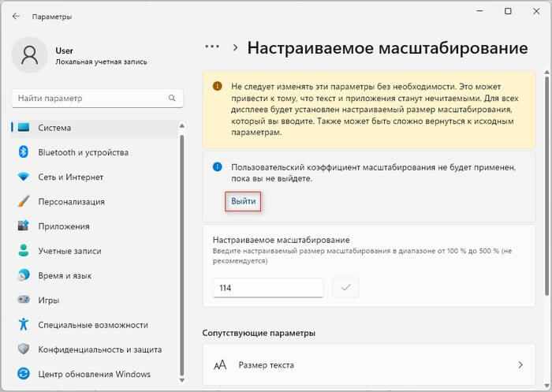Viewport: 552px width, 392px height.
Task: Select the privacy shield icon
Action: (x=24, y=349)
